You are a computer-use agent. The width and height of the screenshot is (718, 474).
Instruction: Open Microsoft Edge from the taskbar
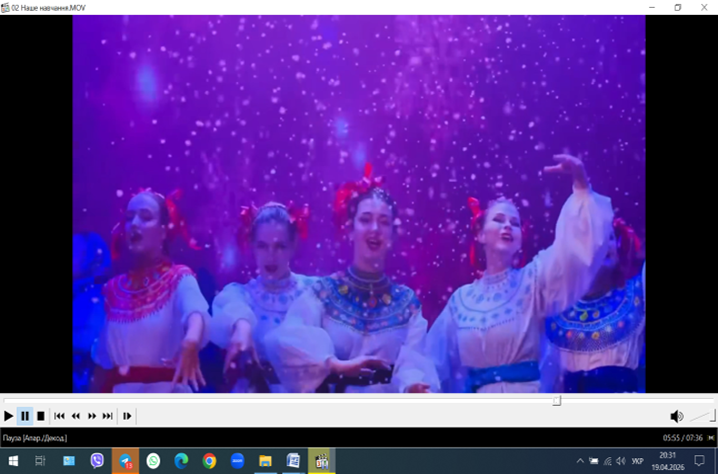(181, 461)
